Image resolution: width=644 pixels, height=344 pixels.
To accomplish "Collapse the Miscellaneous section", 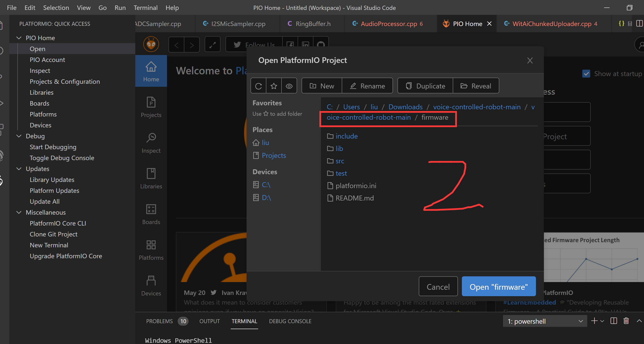I will click(19, 212).
